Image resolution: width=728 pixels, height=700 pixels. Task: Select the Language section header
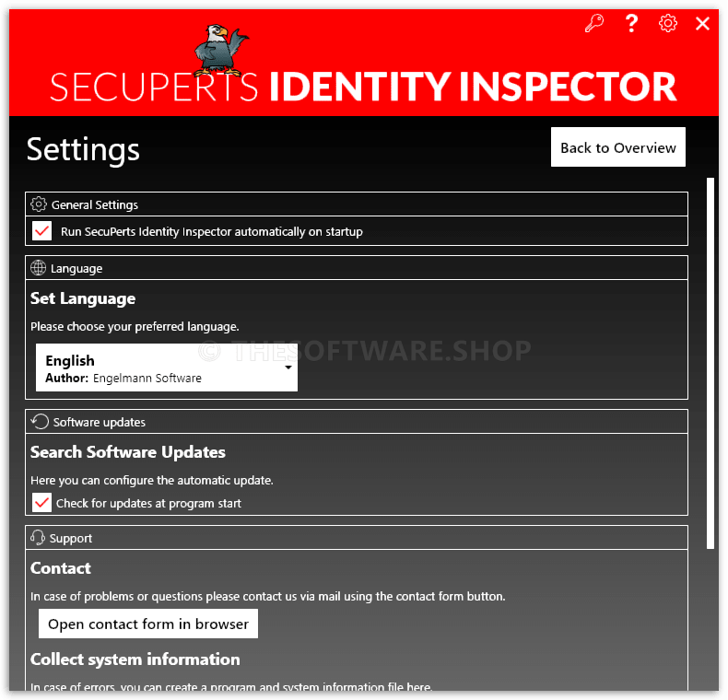click(357, 268)
